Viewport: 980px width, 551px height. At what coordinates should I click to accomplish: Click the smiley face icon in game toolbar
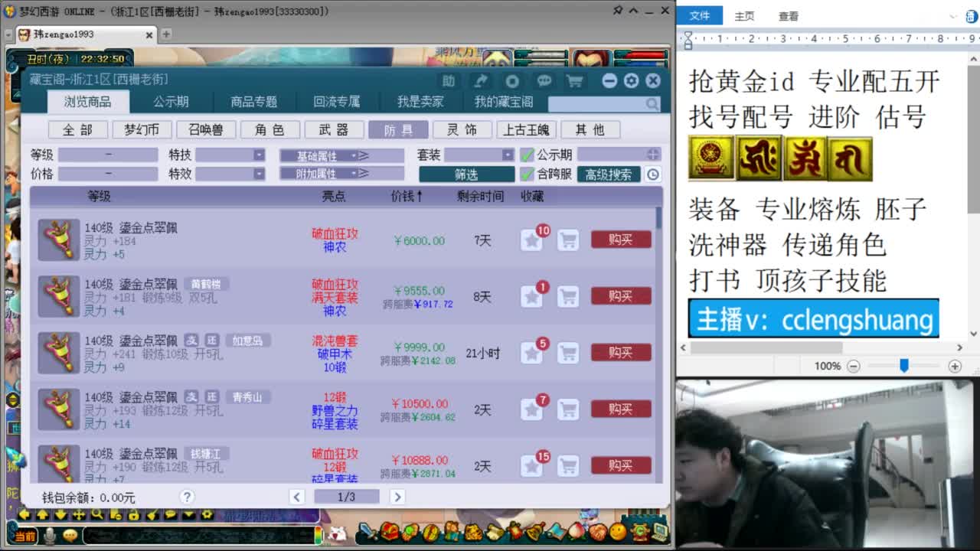coord(618,531)
